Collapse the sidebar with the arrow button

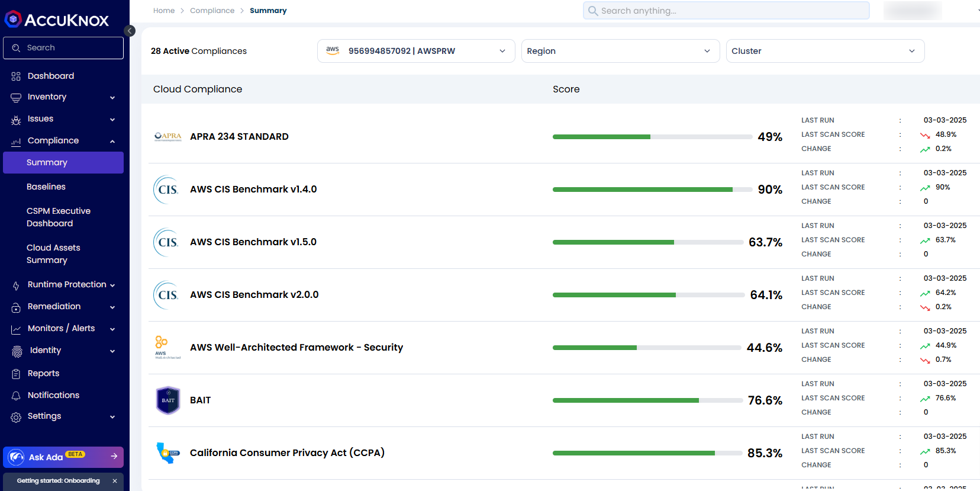pos(130,31)
